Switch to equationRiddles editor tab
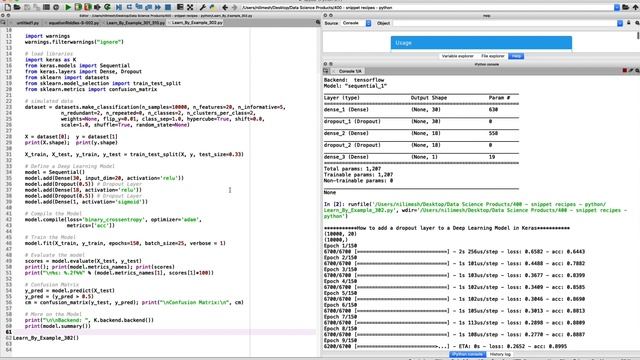640x360 pixels. click(73, 23)
